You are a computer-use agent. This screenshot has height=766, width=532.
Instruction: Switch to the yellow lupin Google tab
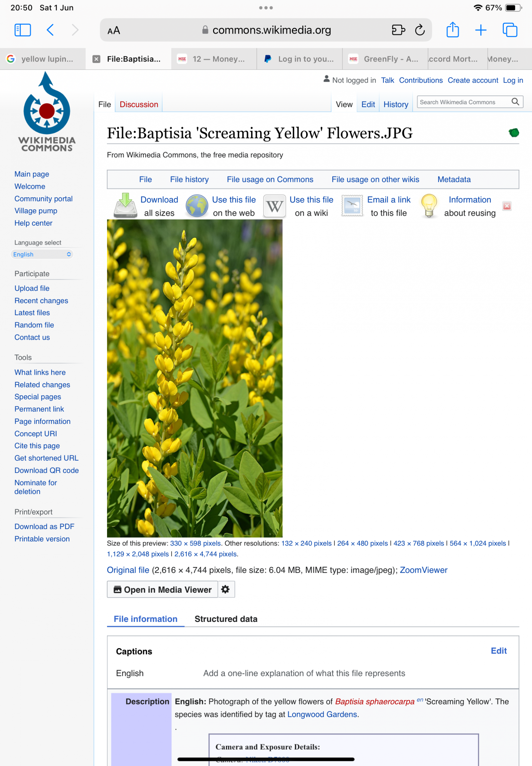click(43, 59)
